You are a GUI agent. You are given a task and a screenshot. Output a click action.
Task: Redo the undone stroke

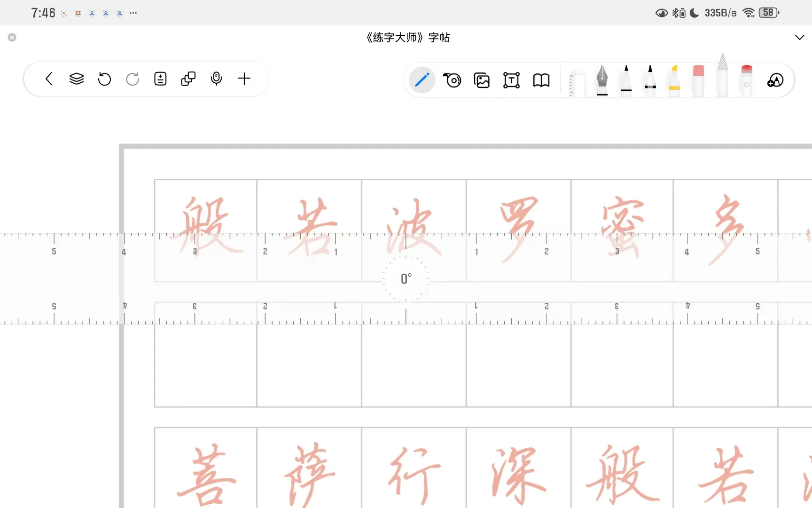tap(133, 79)
